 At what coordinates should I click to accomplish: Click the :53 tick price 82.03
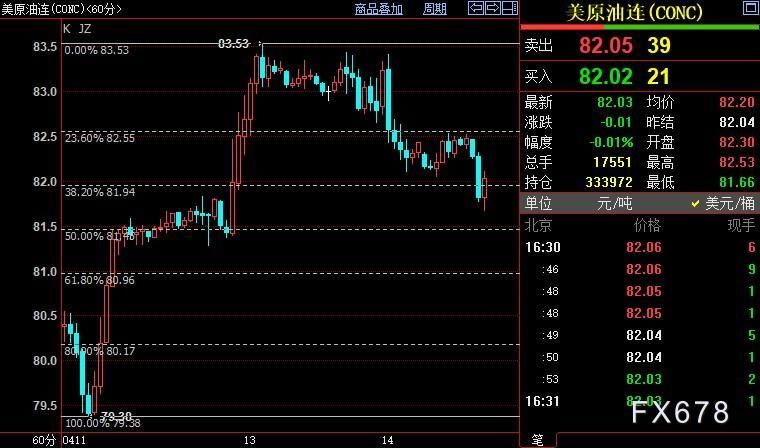click(x=644, y=379)
